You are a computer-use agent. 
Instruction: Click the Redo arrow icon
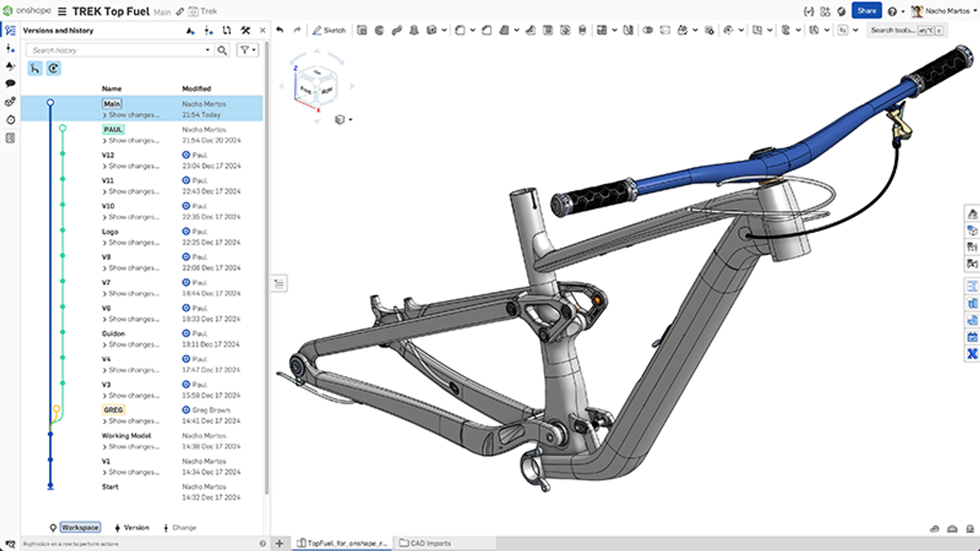[297, 29]
